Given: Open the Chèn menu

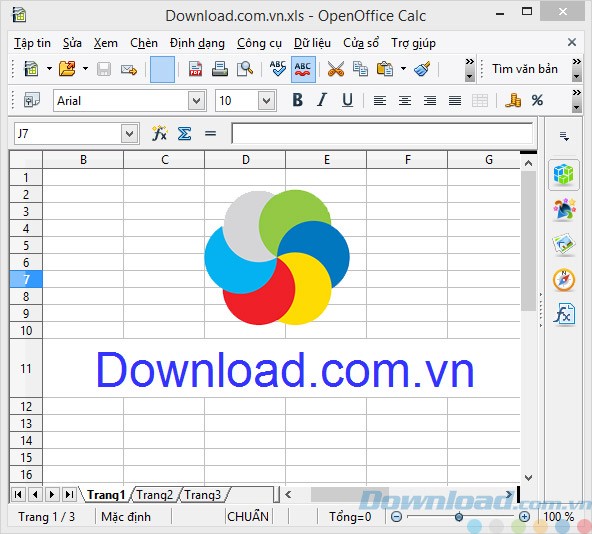Looking at the screenshot, I should point(144,43).
